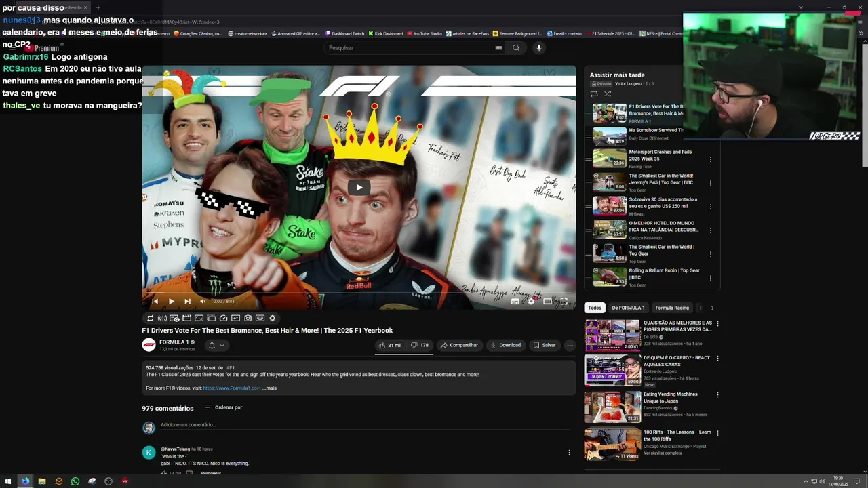Click the sound wave icon below video
The height and width of the screenshot is (488, 868).
[162, 318]
